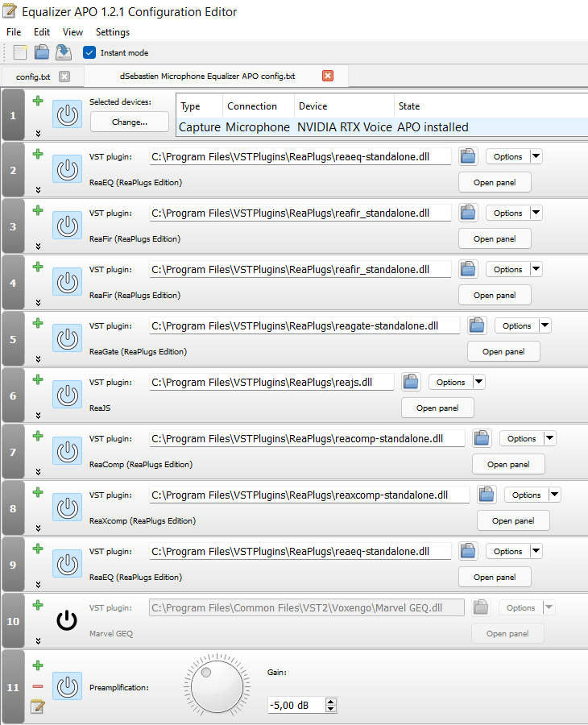
Task: Open Options dropdown arrow for row 2 ReaEQ
Action: coord(536,156)
